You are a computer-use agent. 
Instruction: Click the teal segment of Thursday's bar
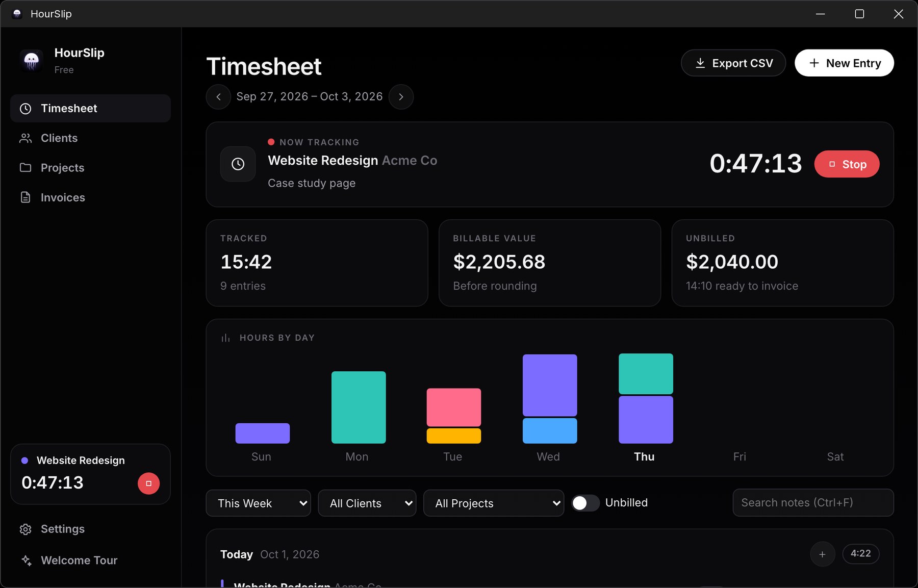646,374
